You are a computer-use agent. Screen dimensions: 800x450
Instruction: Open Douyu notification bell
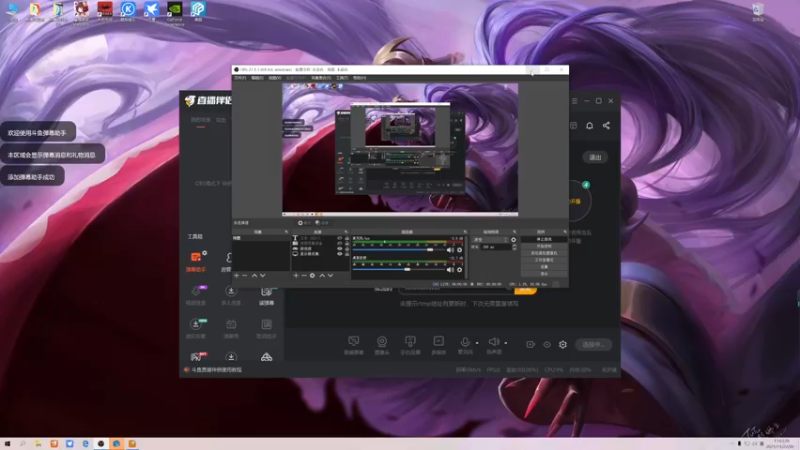pyautogui.click(x=589, y=126)
